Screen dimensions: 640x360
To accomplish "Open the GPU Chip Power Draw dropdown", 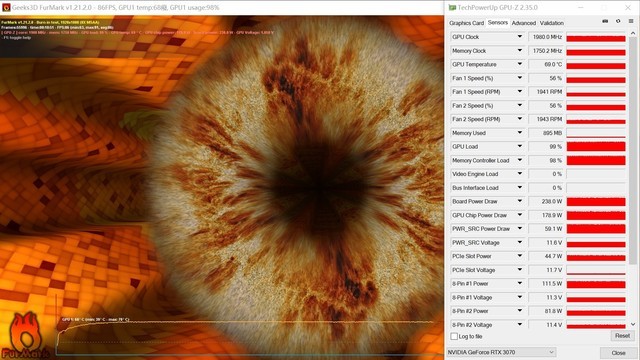I will [520, 215].
